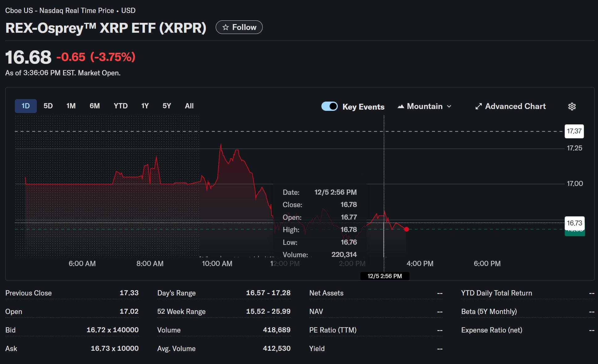Select the All time range tab

coord(189,106)
